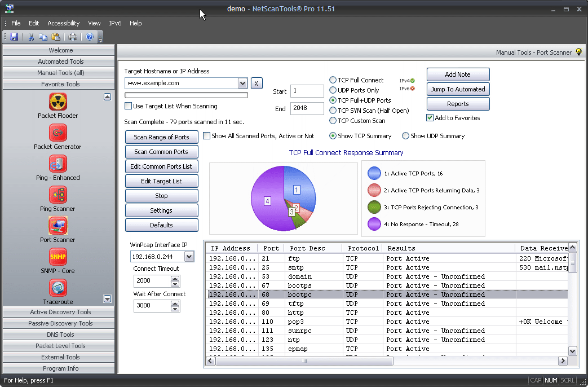Select the row with port 110 pop3

point(387,322)
